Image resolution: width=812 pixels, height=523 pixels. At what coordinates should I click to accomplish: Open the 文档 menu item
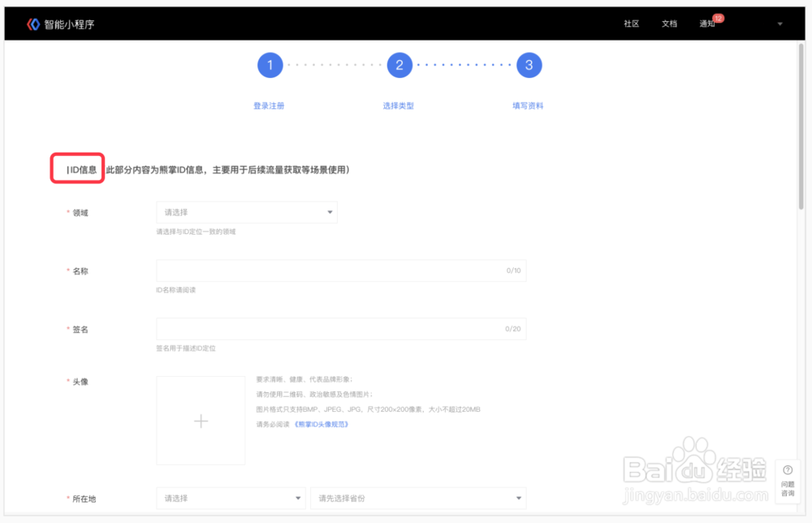coord(669,24)
